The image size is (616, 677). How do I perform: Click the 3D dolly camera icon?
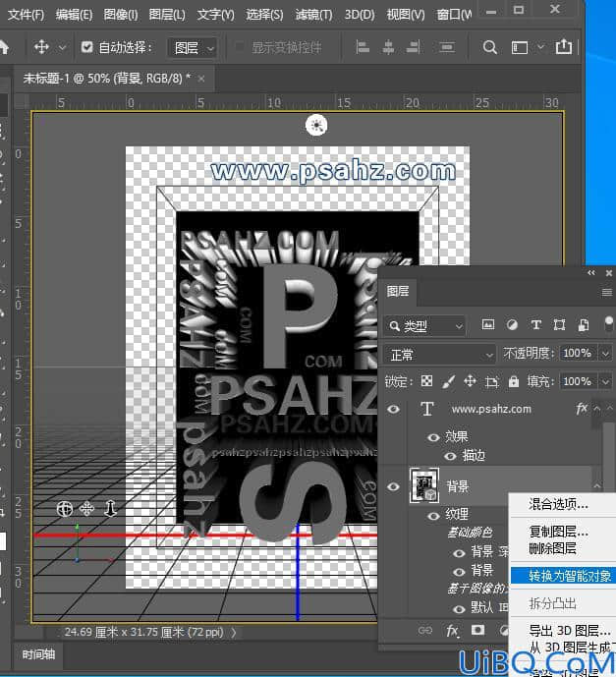110,509
